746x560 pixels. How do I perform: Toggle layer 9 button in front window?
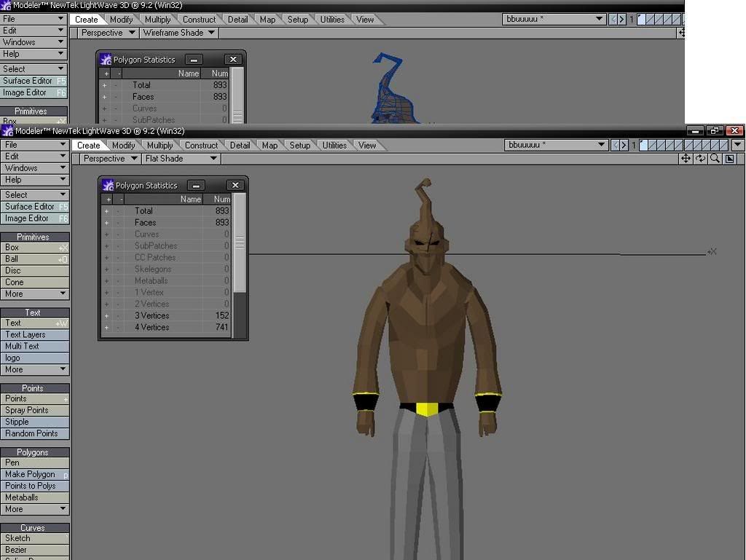click(x=715, y=145)
